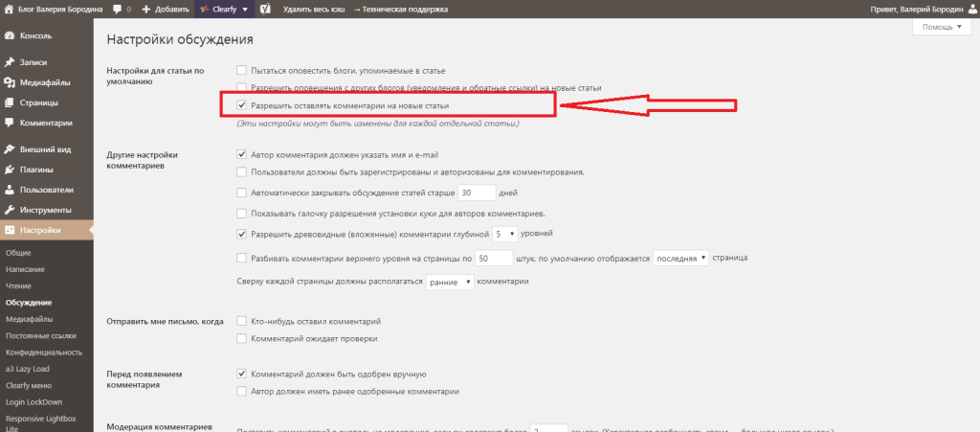Click Техническая поддержка link in the admin bar

coord(400,10)
